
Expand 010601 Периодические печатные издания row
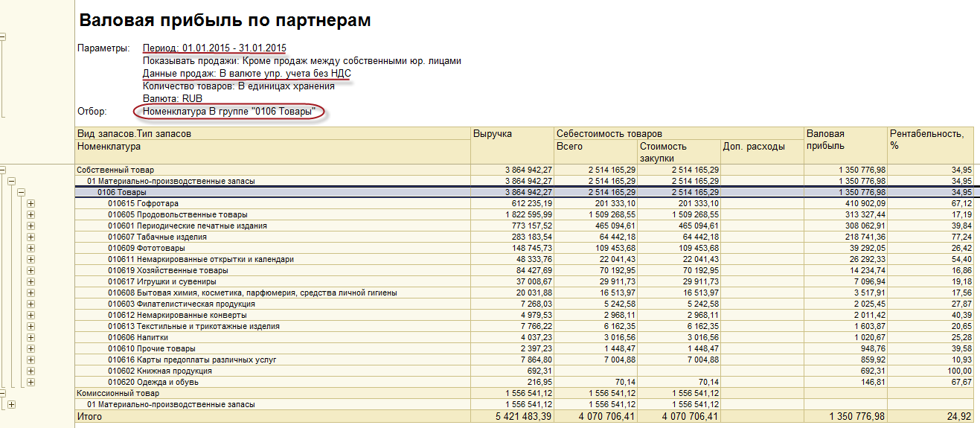pyautogui.click(x=31, y=226)
